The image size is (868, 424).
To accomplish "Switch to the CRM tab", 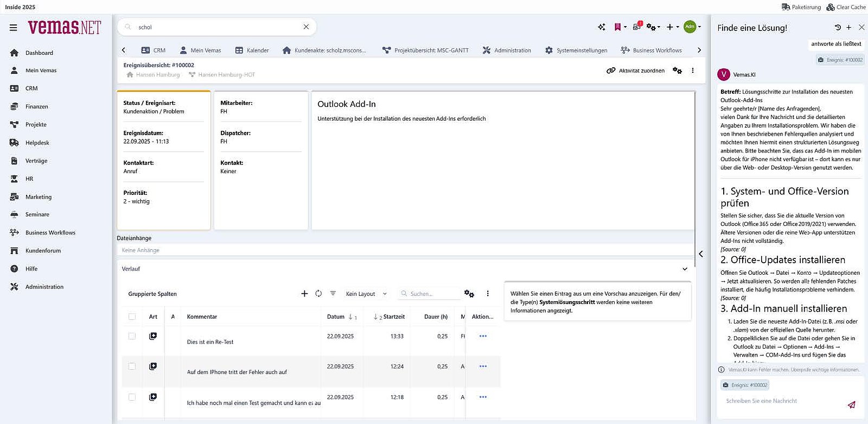I will (x=154, y=50).
